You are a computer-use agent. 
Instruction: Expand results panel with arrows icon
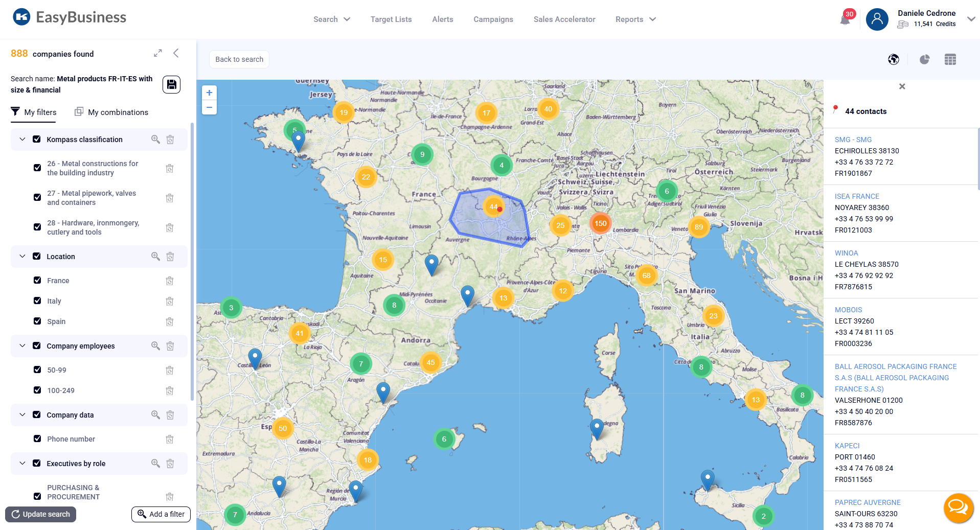coord(158,53)
